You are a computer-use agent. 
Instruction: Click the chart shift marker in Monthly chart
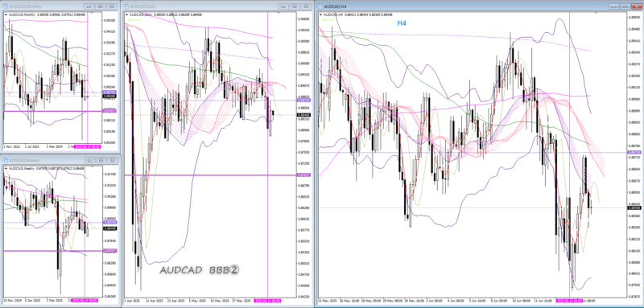pos(91,14)
